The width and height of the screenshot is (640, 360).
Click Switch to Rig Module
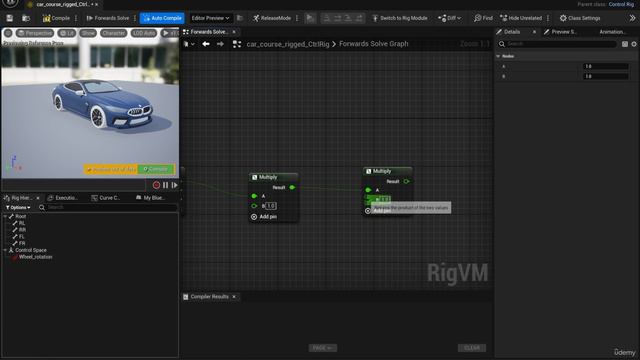[x=400, y=18]
